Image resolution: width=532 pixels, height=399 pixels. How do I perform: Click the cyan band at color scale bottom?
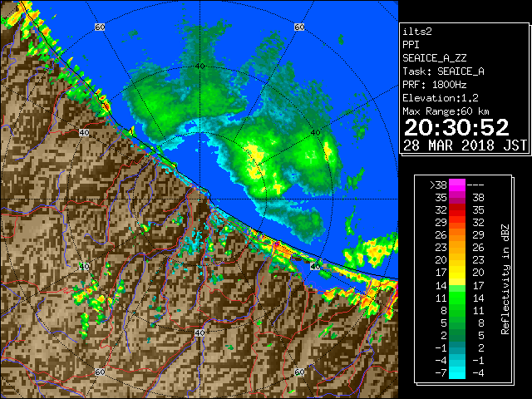click(x=457, y=372)
